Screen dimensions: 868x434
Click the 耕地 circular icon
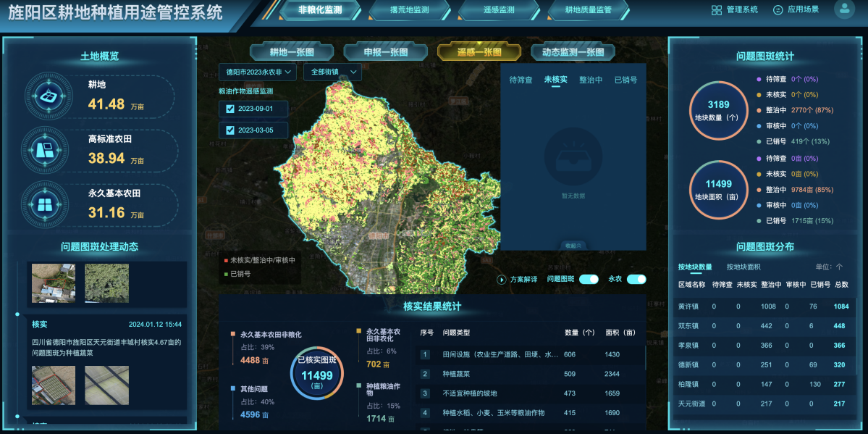pos(48,96)
